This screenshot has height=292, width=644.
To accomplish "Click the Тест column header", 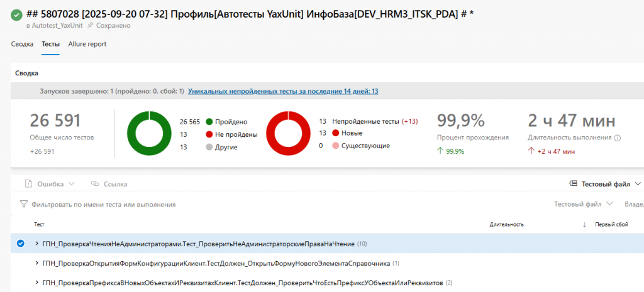I will pos(39,225).
